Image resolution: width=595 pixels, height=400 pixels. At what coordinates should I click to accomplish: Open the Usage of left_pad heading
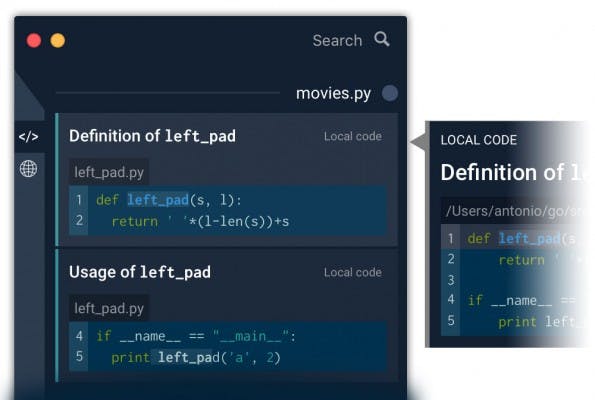point(140,272)
